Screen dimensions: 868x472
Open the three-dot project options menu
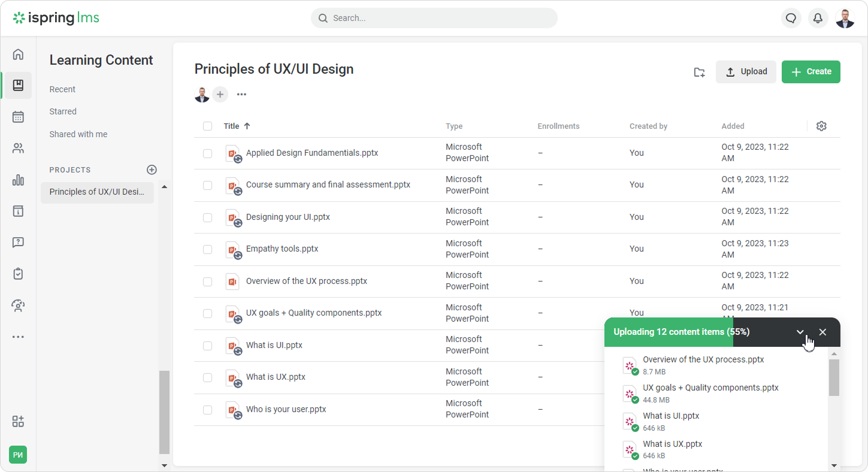pyautogui.click(x=241, y=94)
